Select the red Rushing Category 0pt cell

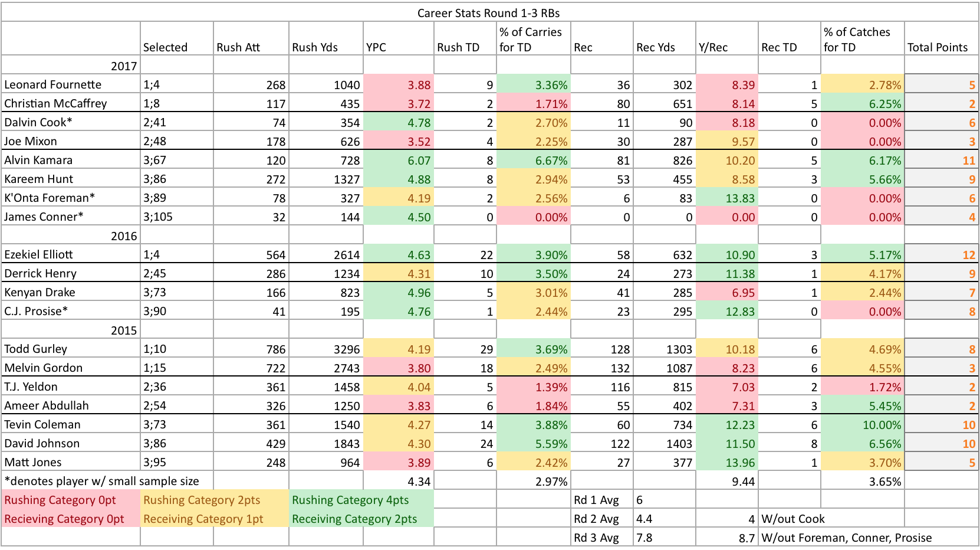click(x=71, y=500)
